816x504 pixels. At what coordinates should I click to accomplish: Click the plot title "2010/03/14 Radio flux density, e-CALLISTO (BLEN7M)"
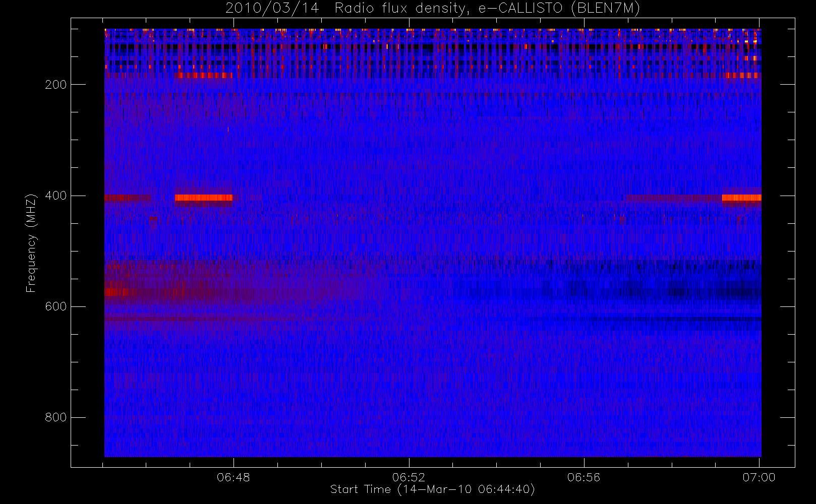(433, 9)
